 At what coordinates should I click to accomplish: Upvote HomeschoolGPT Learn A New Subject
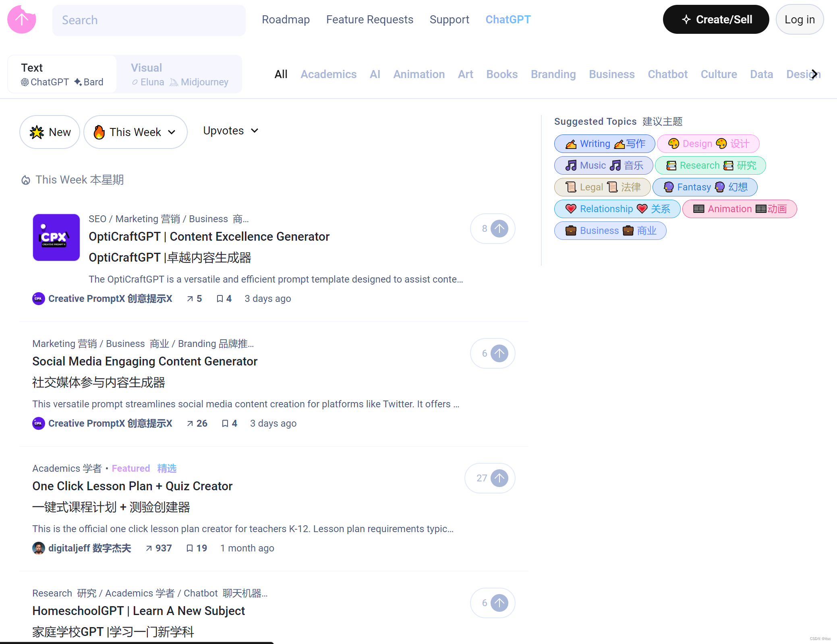click(x=499, y=603)
